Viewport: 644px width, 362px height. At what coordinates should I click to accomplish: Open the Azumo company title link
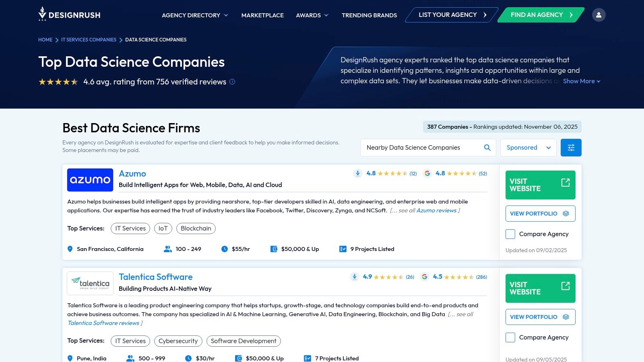point(132,174)
